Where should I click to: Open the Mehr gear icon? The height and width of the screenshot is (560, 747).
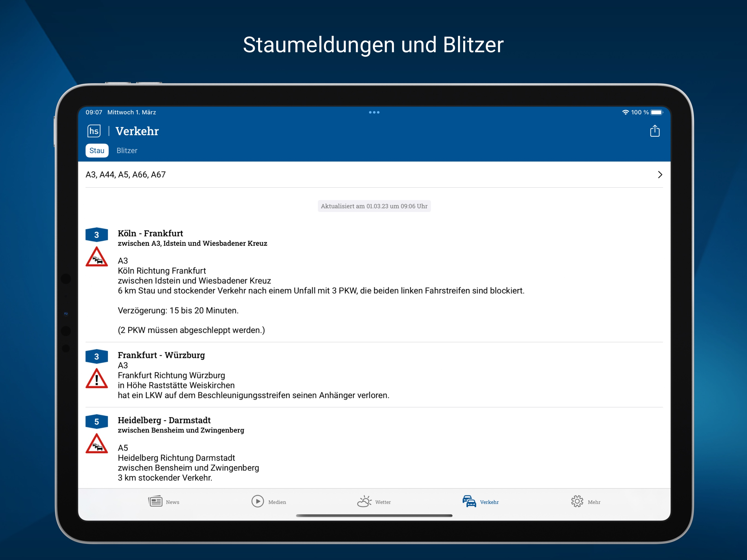[x=577, y=501]
